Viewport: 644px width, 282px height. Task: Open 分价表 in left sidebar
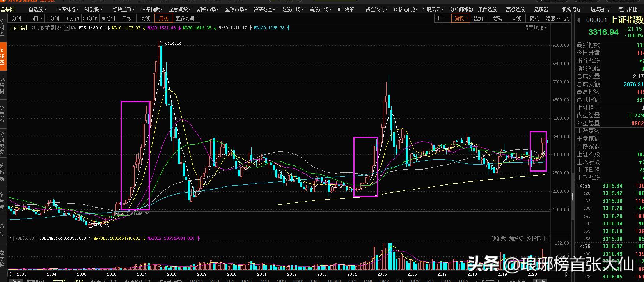tap(2, 172)
